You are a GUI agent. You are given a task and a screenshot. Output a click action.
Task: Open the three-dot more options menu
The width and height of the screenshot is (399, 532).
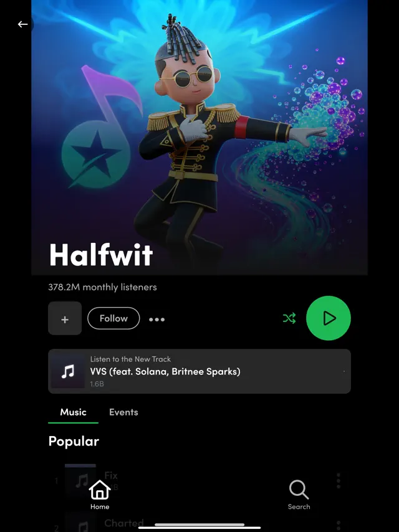click(x=157, y=320)
